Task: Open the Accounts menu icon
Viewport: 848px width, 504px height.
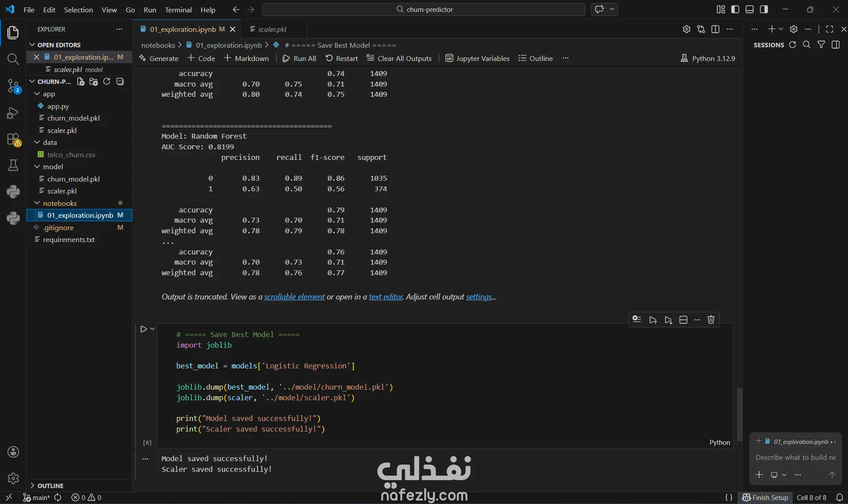Action: coord(13,452)
